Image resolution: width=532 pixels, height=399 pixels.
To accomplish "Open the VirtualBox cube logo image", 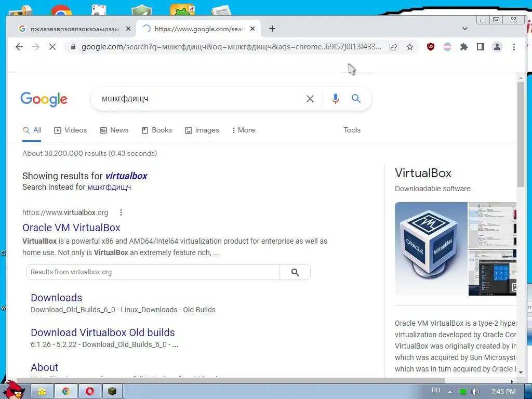I will (431, 249).
